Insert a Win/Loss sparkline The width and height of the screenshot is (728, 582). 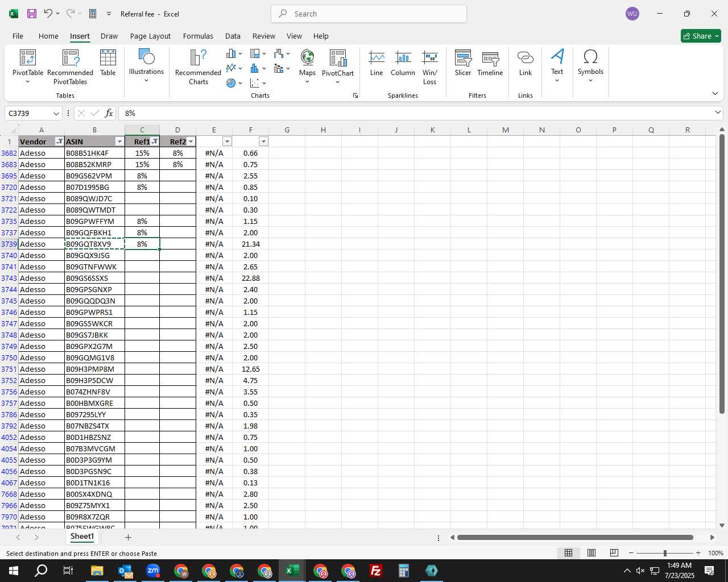click(x=430, y=67)
